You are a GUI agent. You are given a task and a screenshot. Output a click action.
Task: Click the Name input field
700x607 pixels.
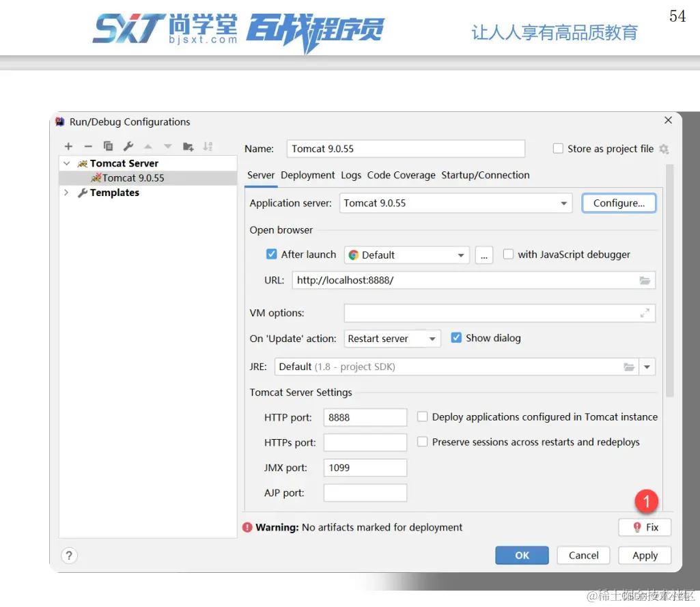(x=406, y=149)
